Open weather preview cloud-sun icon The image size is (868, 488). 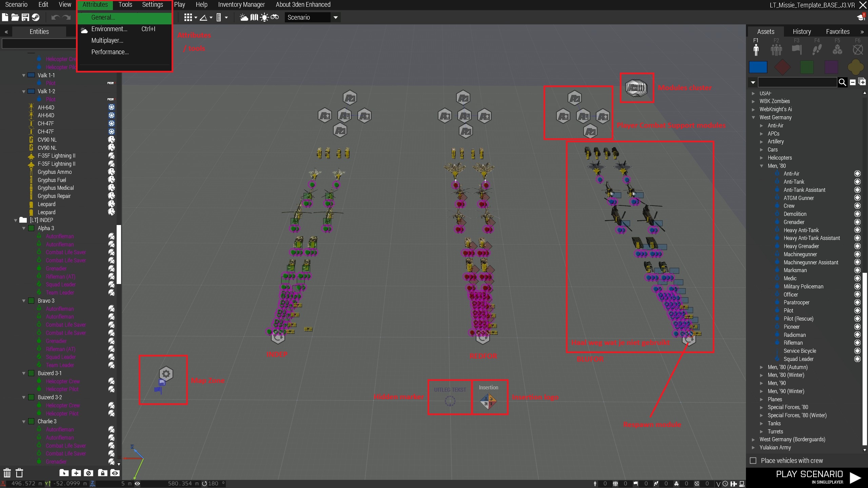(244, 17)
